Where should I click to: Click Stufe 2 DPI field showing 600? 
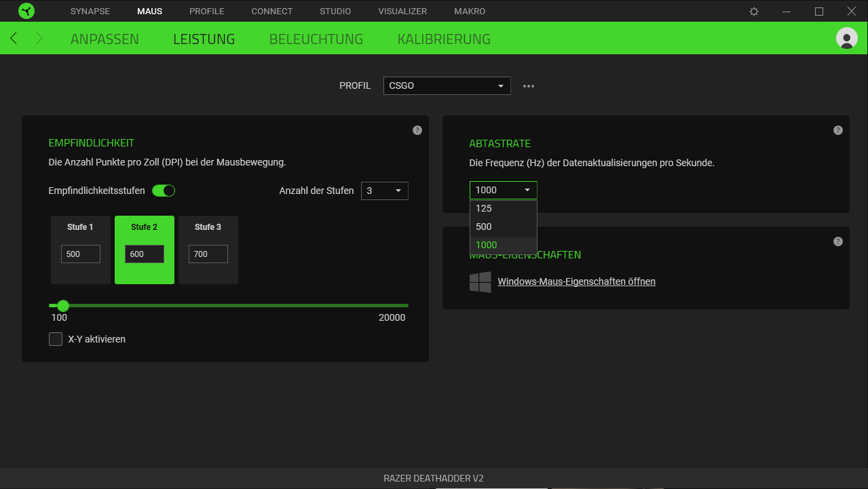pos(145,254)
